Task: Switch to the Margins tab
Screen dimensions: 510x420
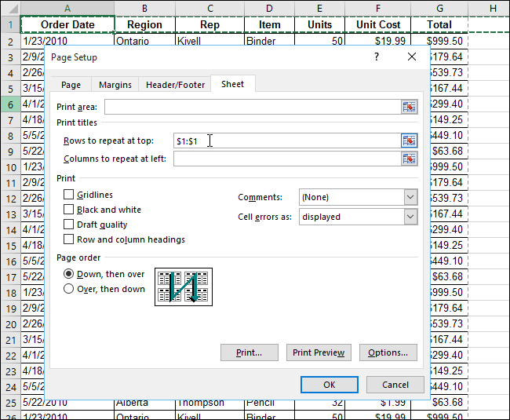Action: tap(115, 85)
